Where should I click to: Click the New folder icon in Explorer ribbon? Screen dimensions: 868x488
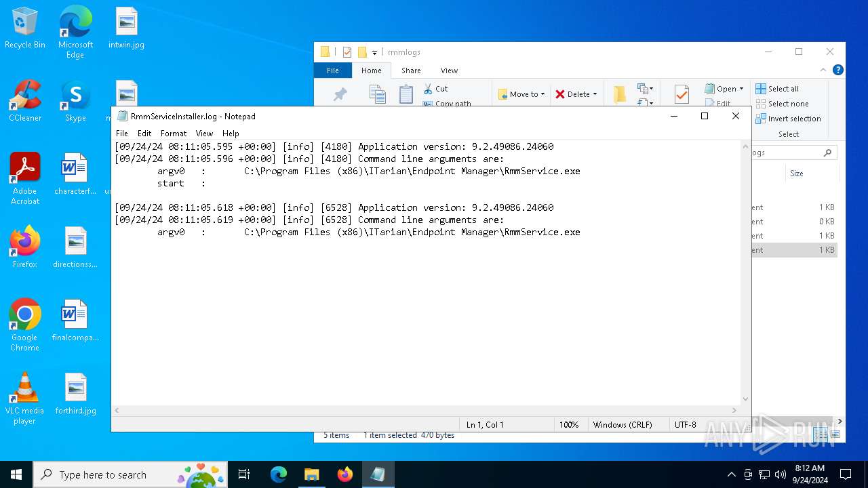pyautogui.click(x=619, y=94)
